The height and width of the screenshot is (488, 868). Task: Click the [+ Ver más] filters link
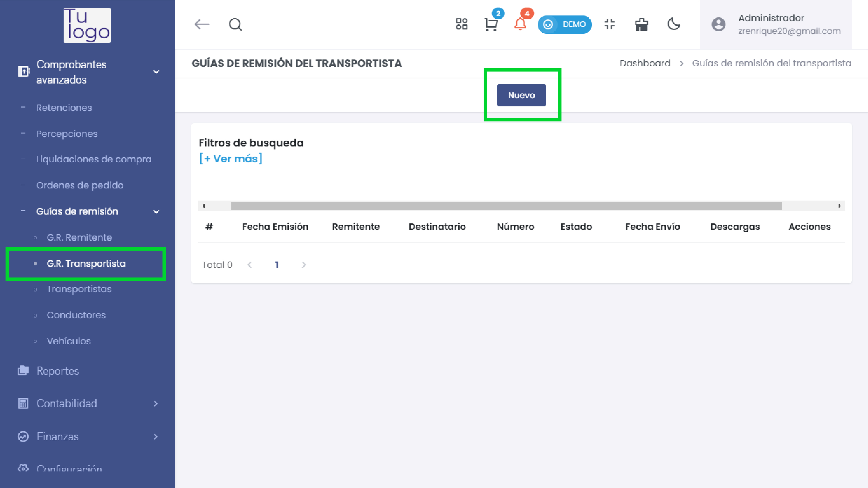pos(231,158)
